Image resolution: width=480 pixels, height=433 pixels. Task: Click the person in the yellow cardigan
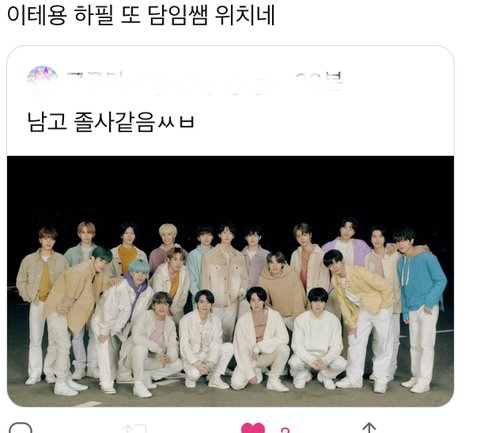pos(360,317)
